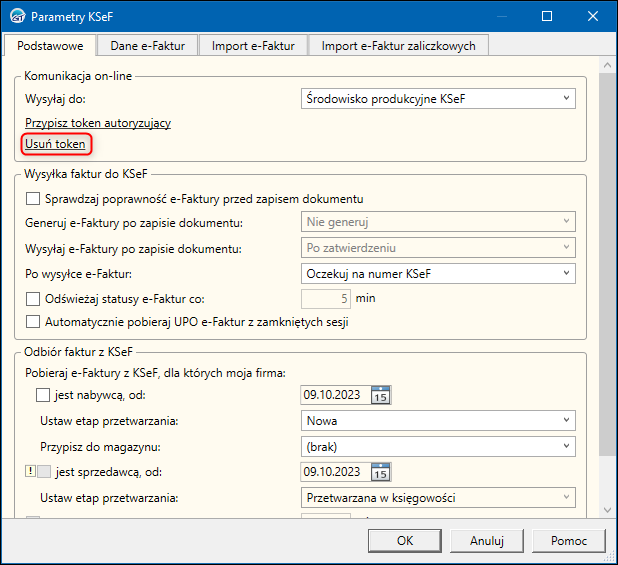Click the Anuluj button

[487, 541]
